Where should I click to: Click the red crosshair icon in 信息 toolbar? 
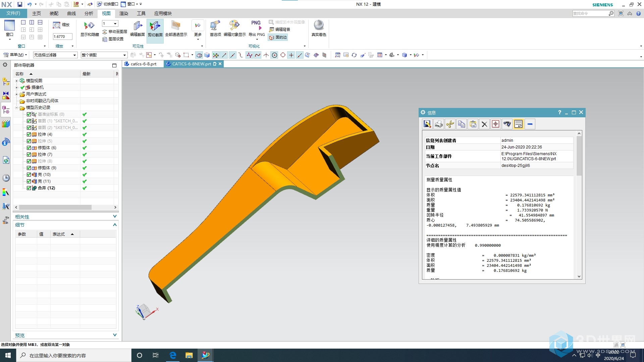tap(496, 124)
